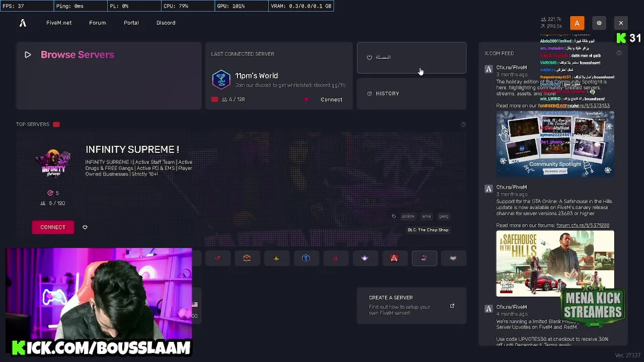Connect to the last connected server
Viewport: 644px width, 362px height.
[x=332, y=100]
